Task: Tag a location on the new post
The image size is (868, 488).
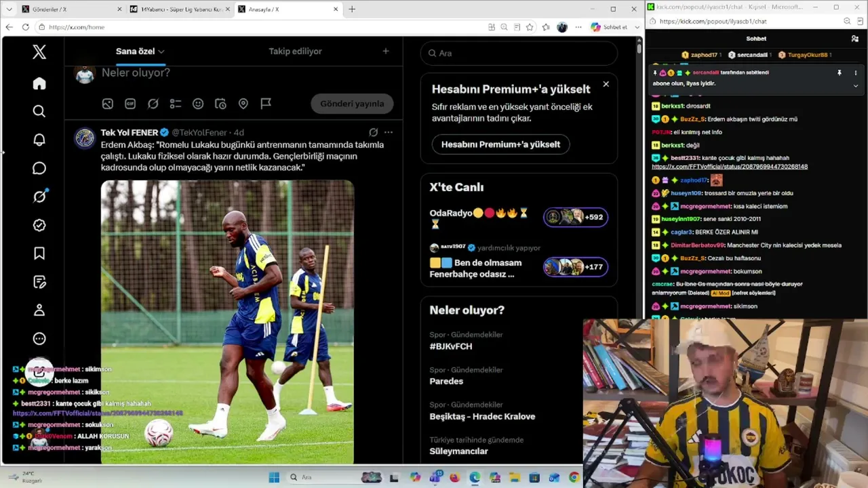Action: [x=243, y=104]
